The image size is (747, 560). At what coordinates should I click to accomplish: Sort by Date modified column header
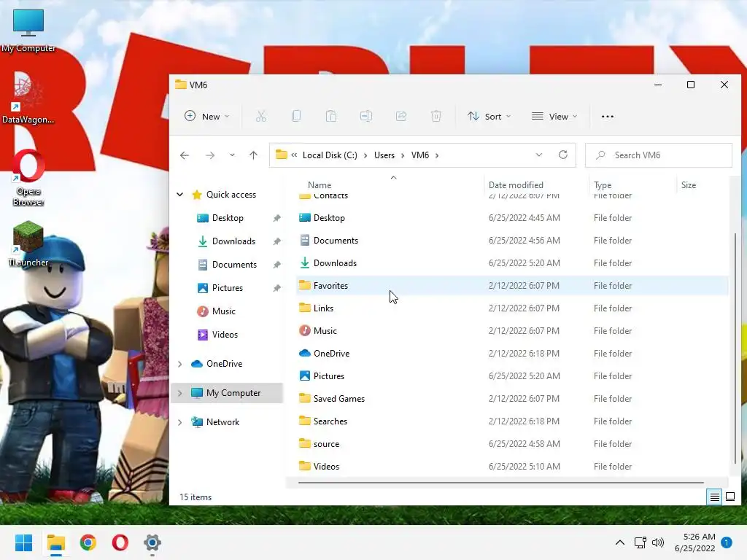[516, 184]
